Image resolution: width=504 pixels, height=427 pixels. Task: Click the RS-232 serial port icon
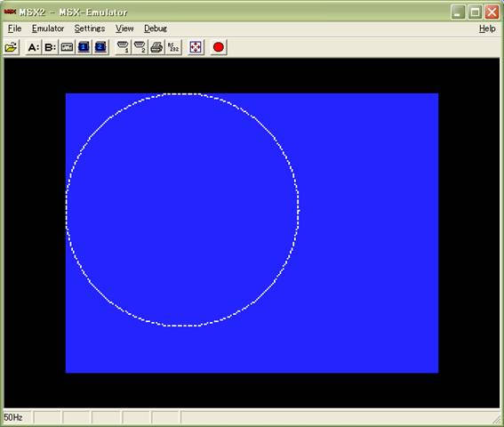[173, 47]
